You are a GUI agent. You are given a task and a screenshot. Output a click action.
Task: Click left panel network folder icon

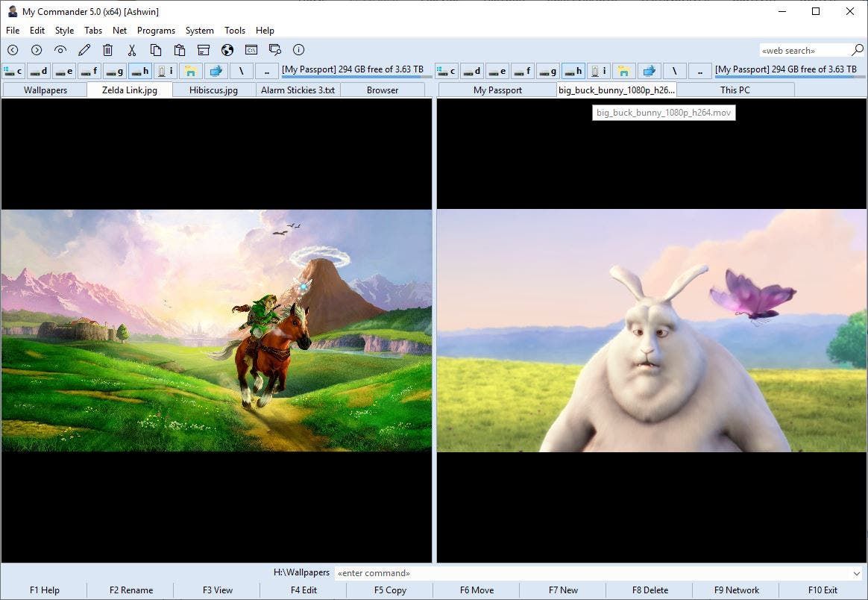tap(190, 70)
